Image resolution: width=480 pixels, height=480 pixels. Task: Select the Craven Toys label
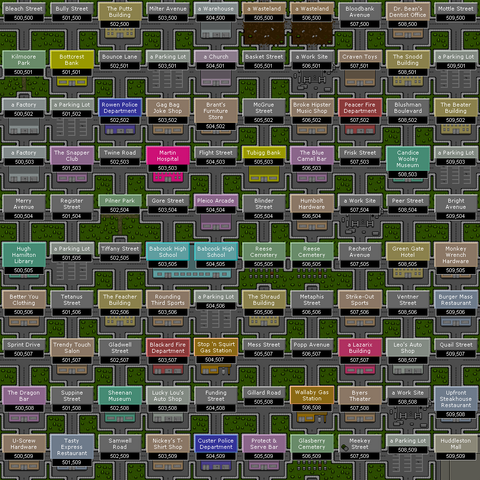(360, 57)
